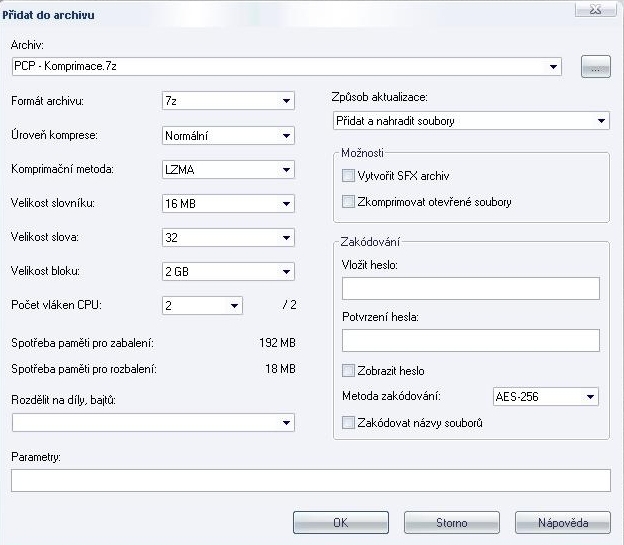The width and height of the screenshot is (624, 545).
Task: Toggle the Zobrazit heslo checkbox
Action: [348, 371]
